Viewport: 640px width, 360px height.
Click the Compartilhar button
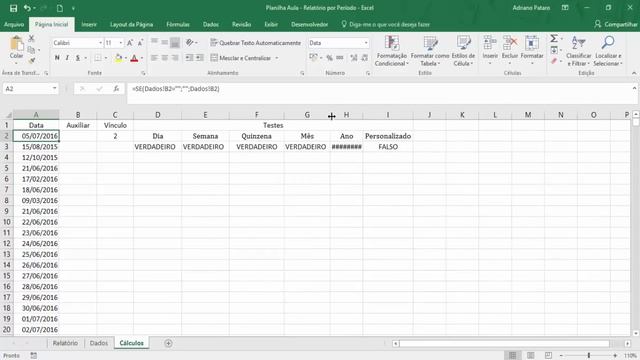coord(616,24)
